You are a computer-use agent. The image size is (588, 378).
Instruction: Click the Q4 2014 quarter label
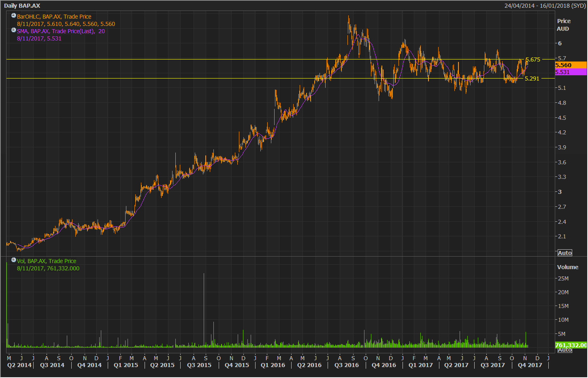click(89, 365)
